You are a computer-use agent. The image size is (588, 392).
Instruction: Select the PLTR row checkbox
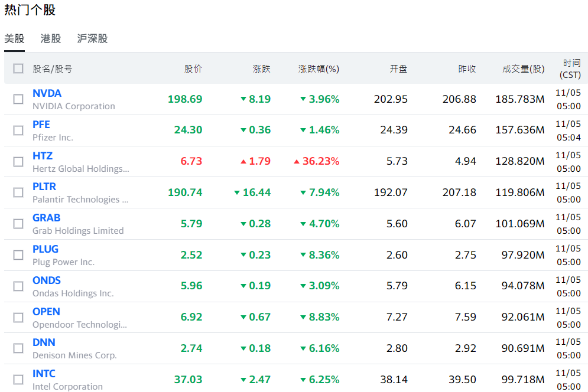coord(18,192)
